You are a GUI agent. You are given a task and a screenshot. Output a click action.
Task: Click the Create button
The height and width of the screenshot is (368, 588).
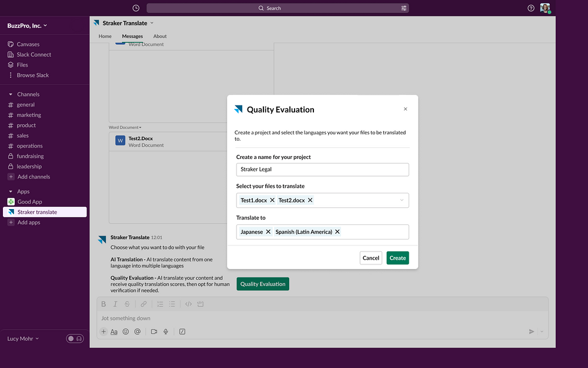point(397,258)
